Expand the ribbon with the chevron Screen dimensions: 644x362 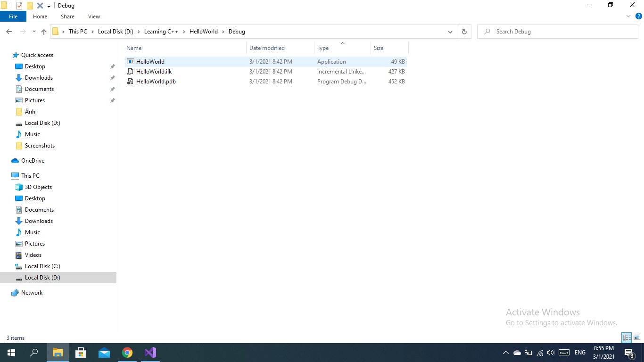coord(628,16)
